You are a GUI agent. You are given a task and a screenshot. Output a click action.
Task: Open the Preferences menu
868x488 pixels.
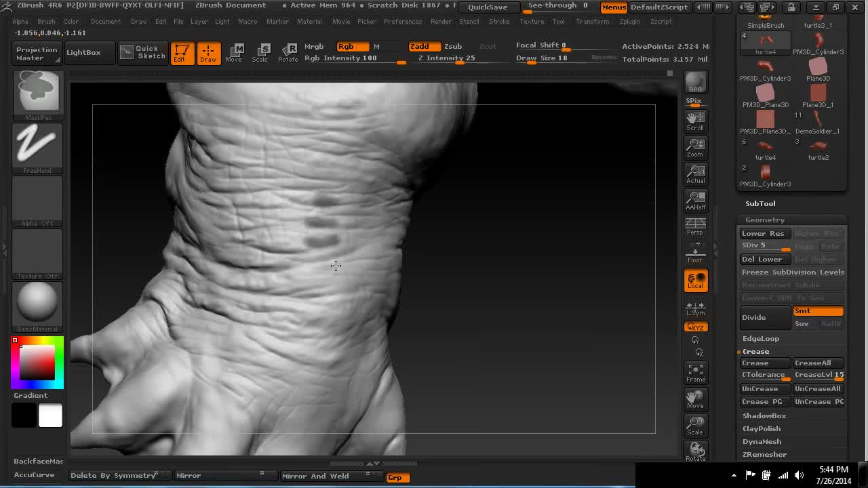(403, 22)
